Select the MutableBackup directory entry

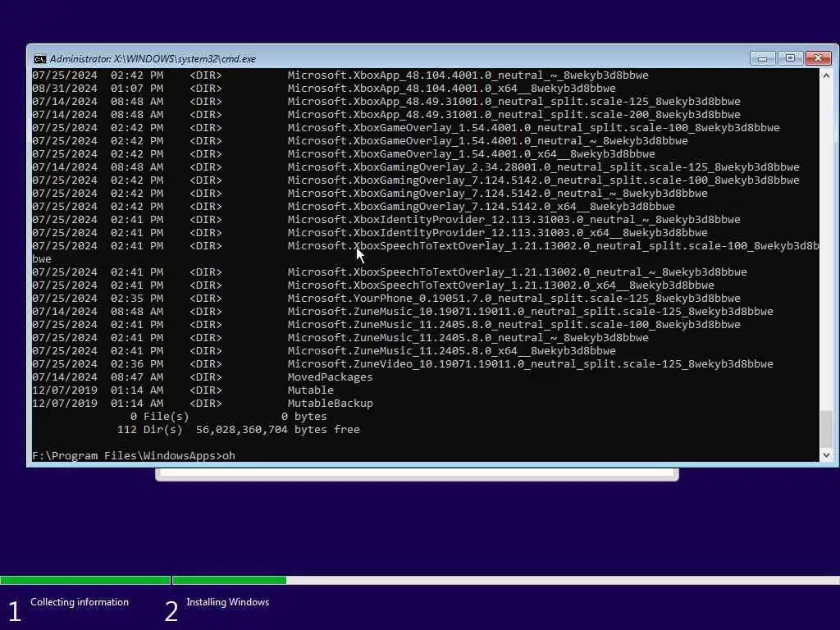[330, 404]
